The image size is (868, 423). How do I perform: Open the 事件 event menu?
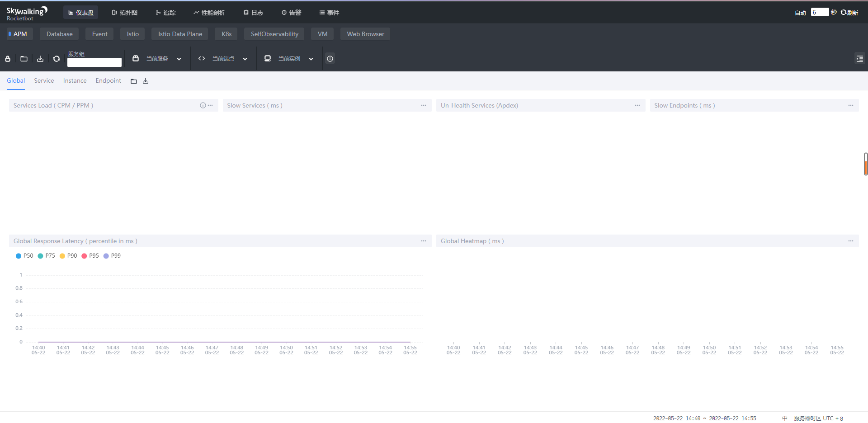coord(329,13)
